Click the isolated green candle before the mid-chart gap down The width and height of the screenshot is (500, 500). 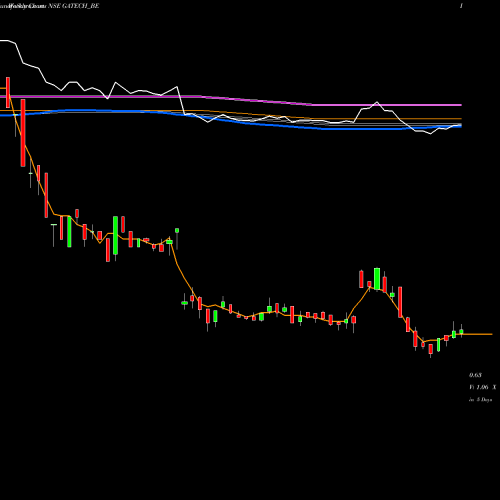(177, 230)
